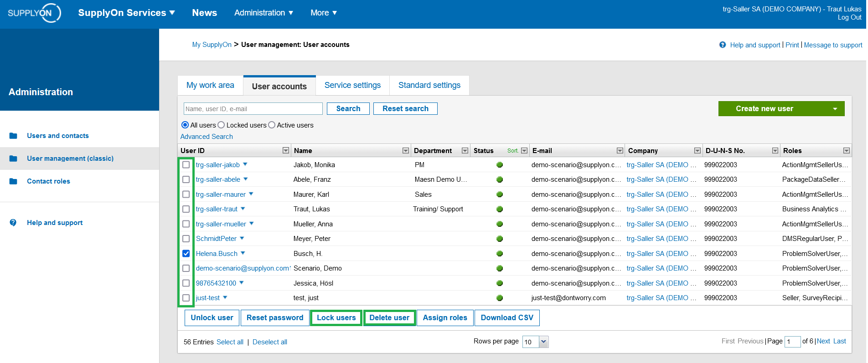Expand the 98765432100 user action arrow
Image resolution: width=868 pixels, height=363 pixels.
[x=242, y=283]
